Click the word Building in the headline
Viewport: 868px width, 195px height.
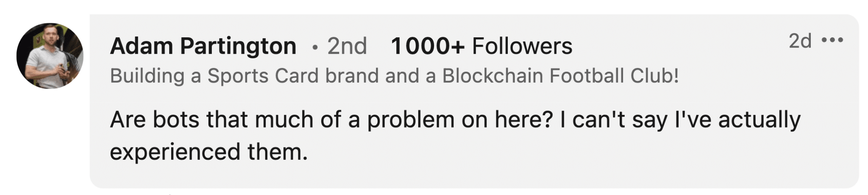147,76
